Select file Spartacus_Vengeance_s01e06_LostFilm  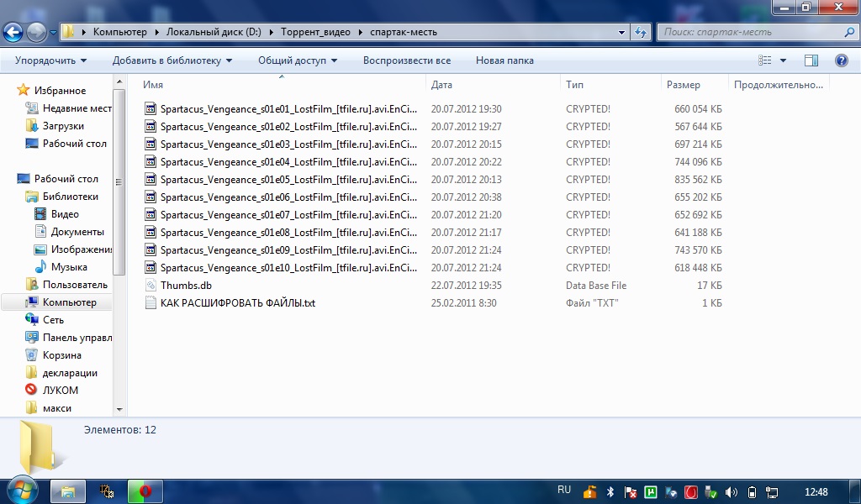pyautogui.click(x=288, y=197)
